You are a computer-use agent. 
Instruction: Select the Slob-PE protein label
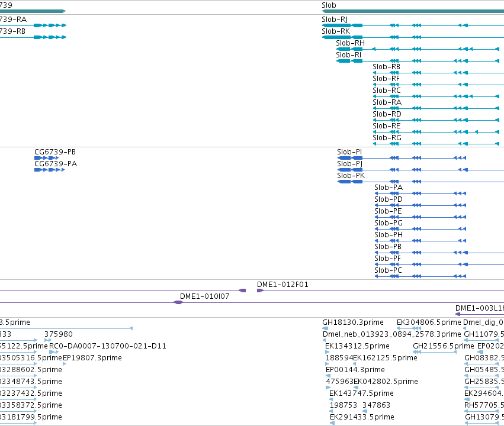pyautogui.click(x=388, y=212)
